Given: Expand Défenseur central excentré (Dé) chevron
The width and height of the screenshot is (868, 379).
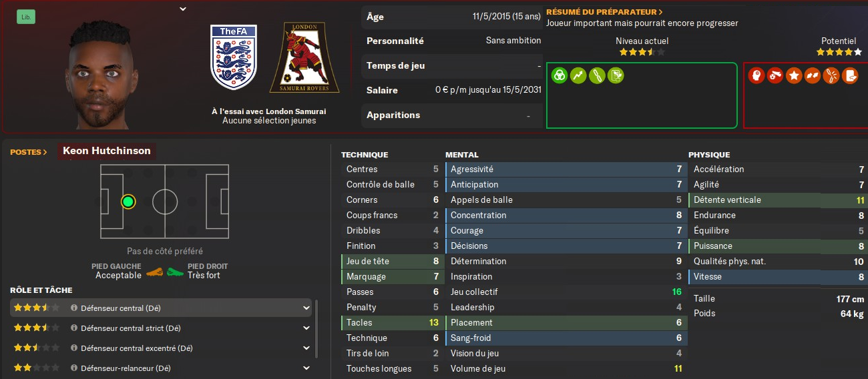Looking at the screenshot, I should (306, 348).
